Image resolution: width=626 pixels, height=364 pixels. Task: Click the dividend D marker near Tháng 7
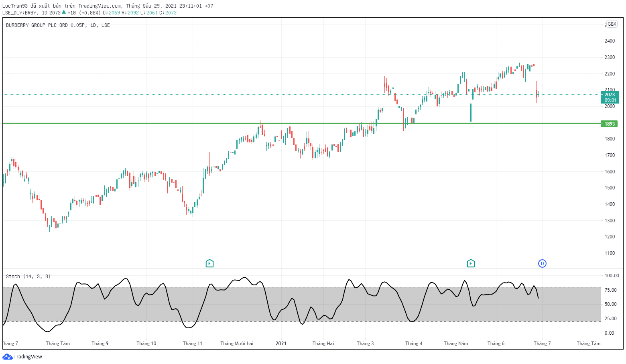[542, 264]
